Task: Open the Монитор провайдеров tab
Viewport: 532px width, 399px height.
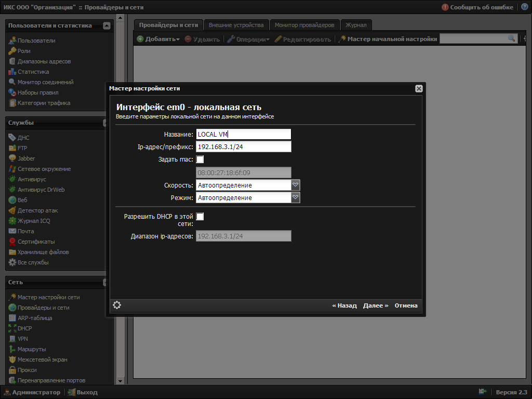Action: [304, 25]
